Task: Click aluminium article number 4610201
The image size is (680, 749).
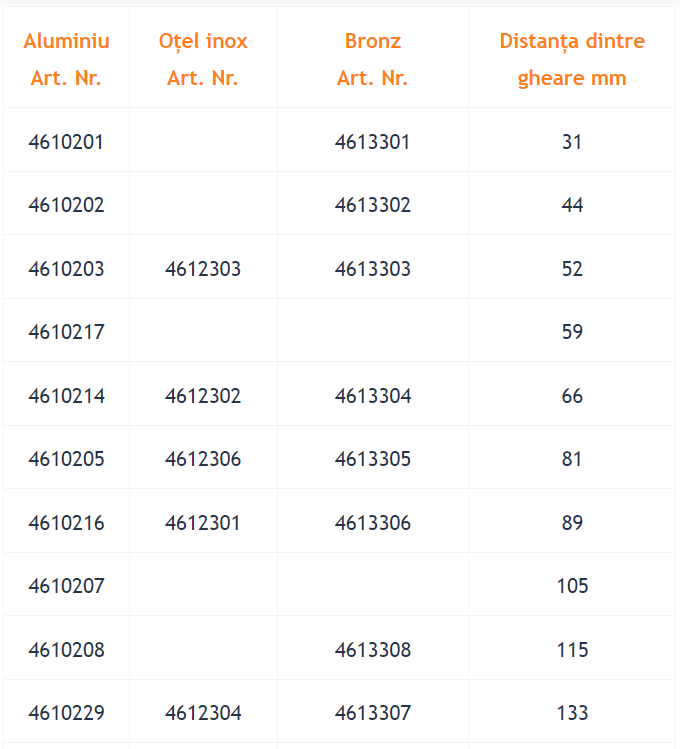Action: coord(66,142)
